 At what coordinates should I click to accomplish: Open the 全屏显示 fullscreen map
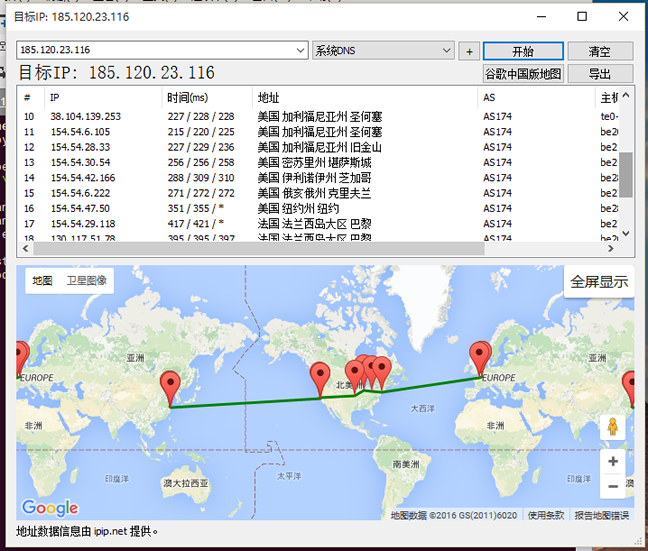599,282
